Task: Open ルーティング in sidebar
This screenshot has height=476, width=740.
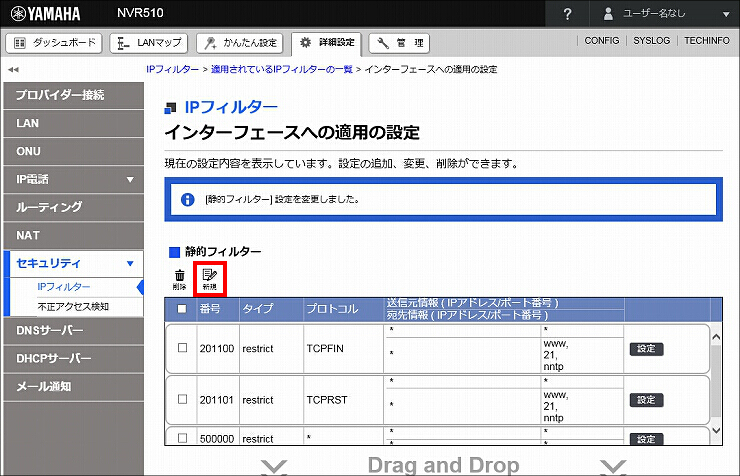Action: (x=74, y=208)
